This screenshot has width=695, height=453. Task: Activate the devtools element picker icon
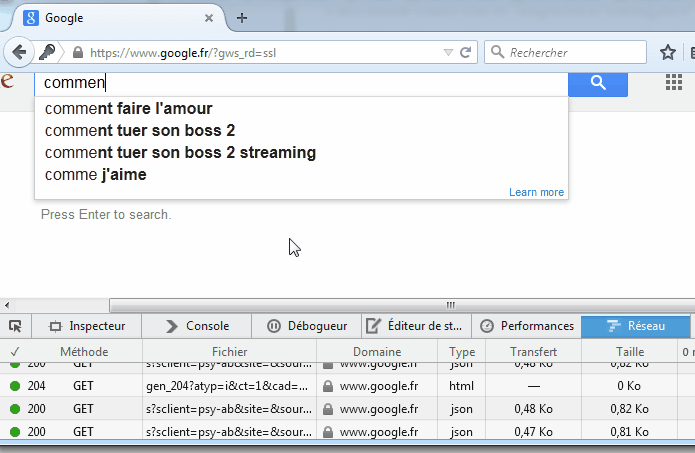(16, 326)
